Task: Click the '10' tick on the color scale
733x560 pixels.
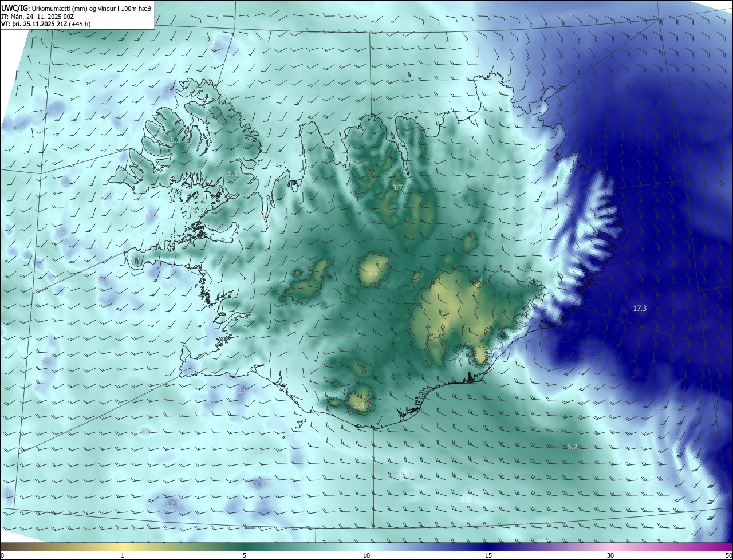Action: 366,556
